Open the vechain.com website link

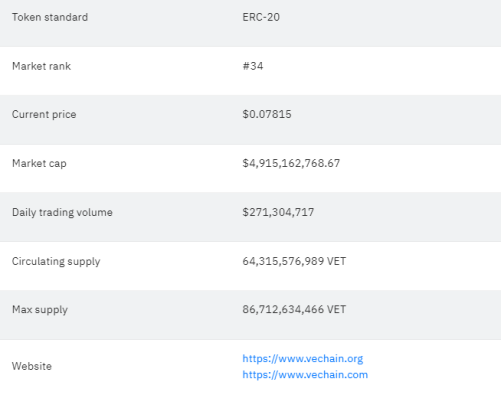tap(305, 375)
